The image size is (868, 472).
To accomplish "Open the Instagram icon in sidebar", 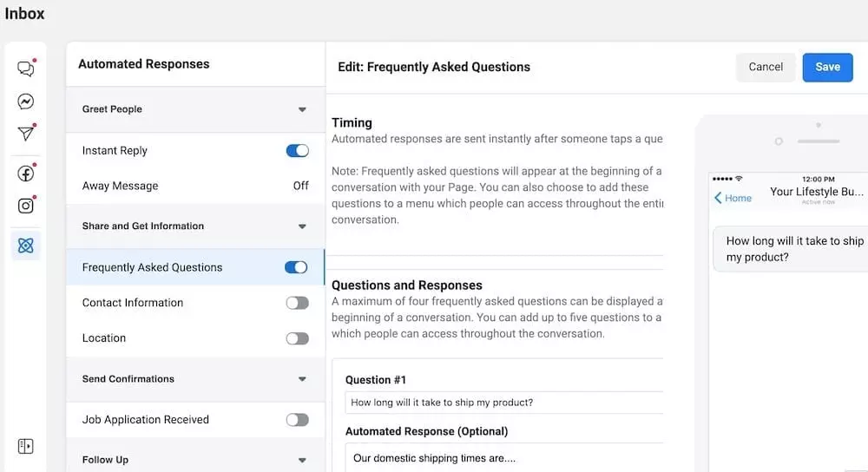I will 26,206.
